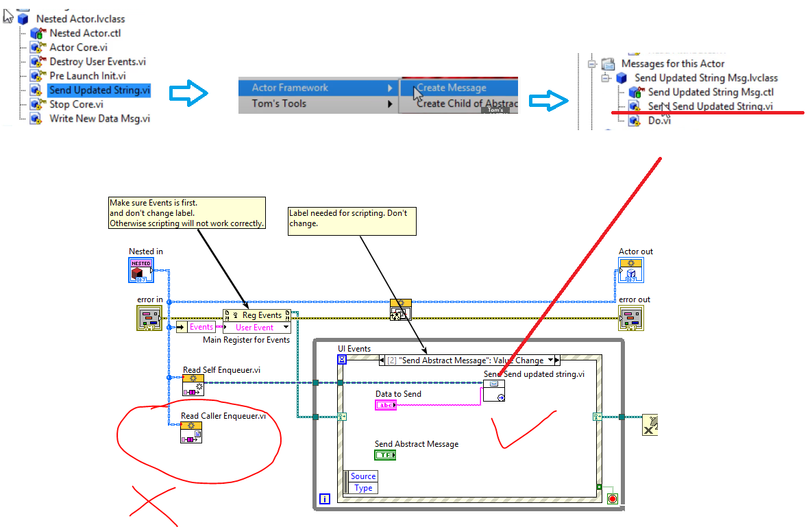Select Do.vi entry in messages tree
The image size is (812, 527).
click(x=659, y=121)
